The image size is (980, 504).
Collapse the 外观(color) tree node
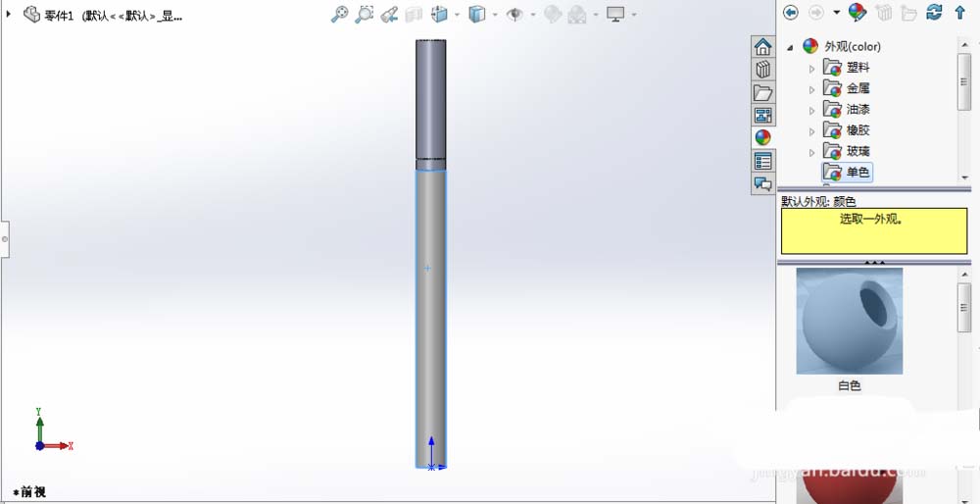[x=790, y=47]
